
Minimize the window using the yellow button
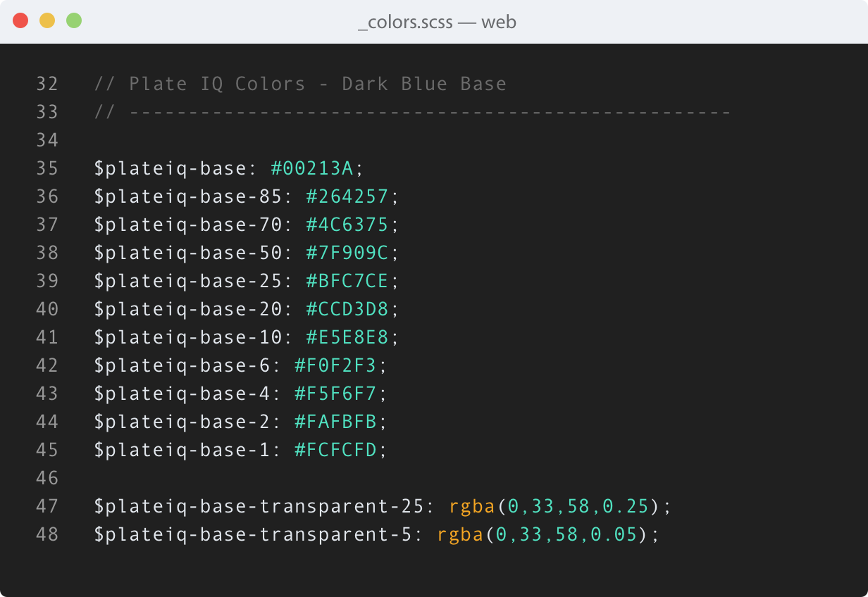pyautogui.click(x=47, y=21)
